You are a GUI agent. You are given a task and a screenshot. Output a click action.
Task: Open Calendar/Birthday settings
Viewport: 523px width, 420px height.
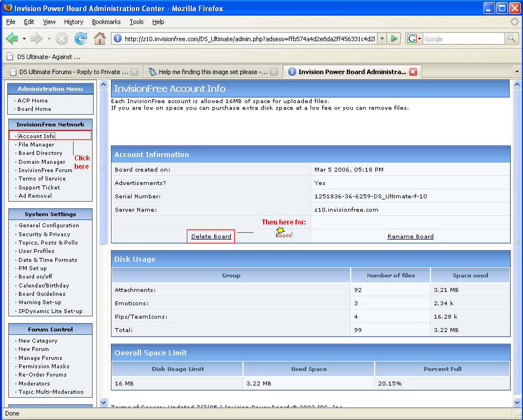[x=43, y=285]
